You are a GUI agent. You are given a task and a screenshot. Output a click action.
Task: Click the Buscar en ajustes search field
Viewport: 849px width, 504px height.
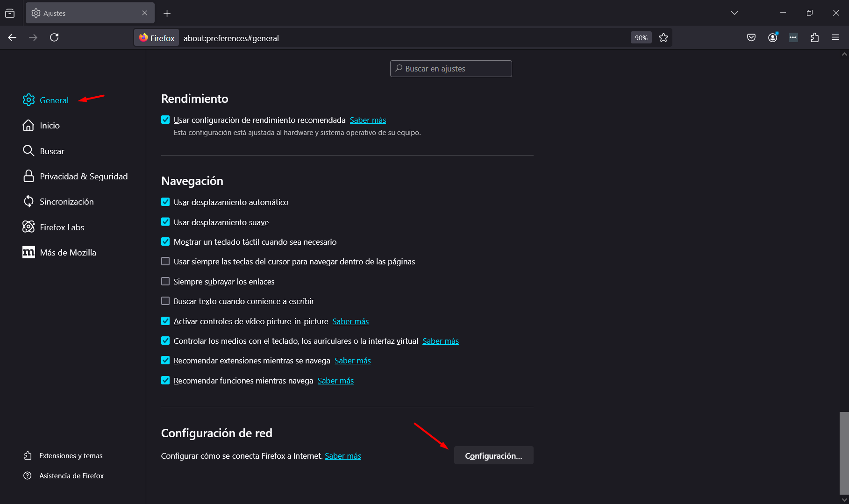point(451,69)
